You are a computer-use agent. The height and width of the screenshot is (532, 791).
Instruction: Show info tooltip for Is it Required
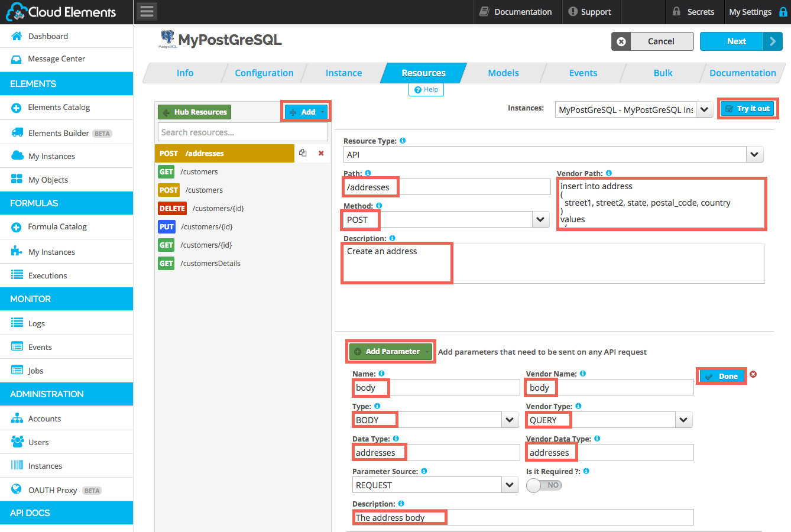click(586, 471)
